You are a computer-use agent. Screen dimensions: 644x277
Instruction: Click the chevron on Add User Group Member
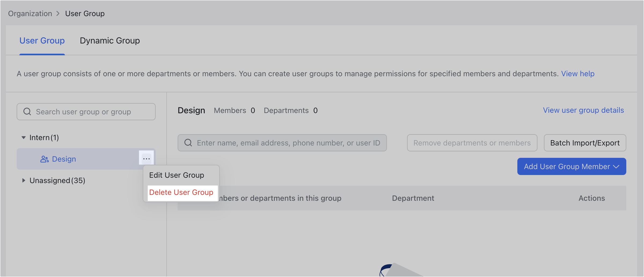617,166
